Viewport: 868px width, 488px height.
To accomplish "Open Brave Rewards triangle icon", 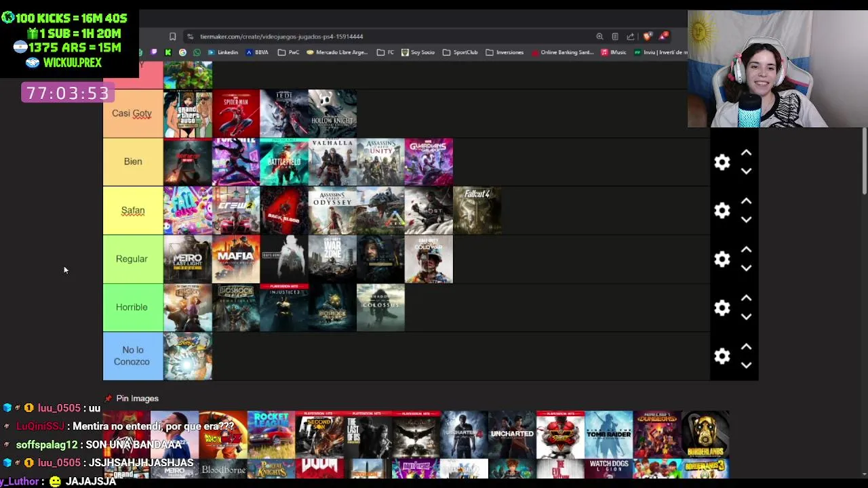I will point(665,37).
